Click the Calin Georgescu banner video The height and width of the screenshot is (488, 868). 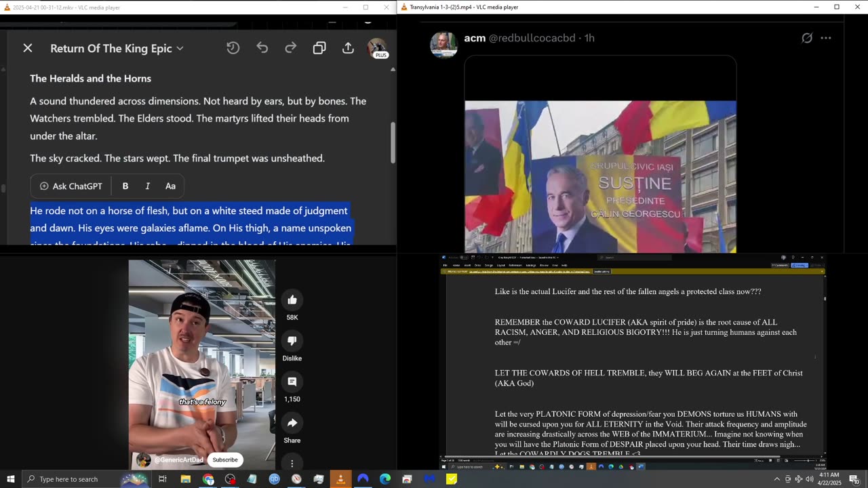[600, 176]
